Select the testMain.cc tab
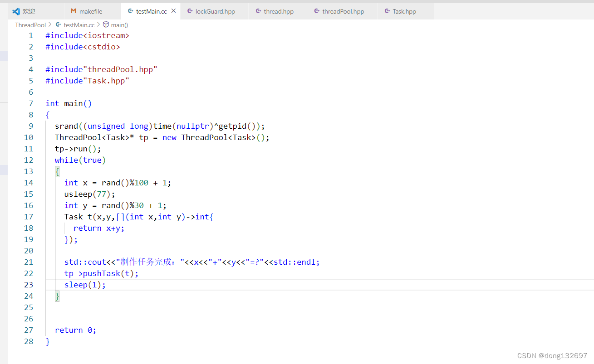 (151, 11)
